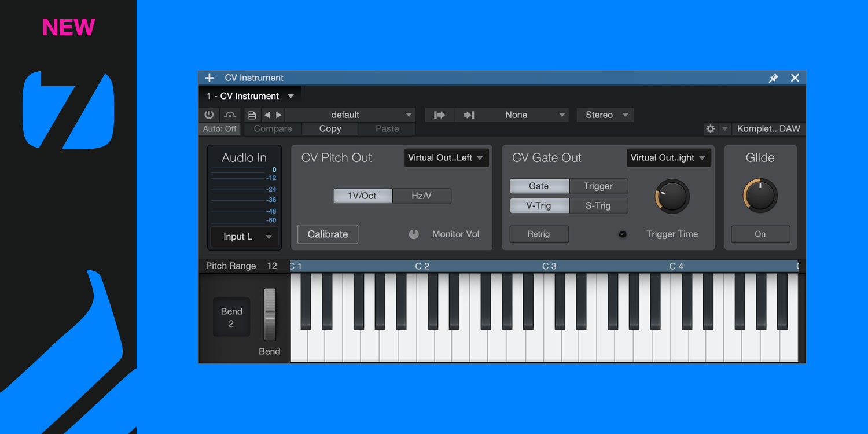Screen dimensions: 868x434
Task: Toggle Auto: Off automation setting
Action: tap(219, 129)
